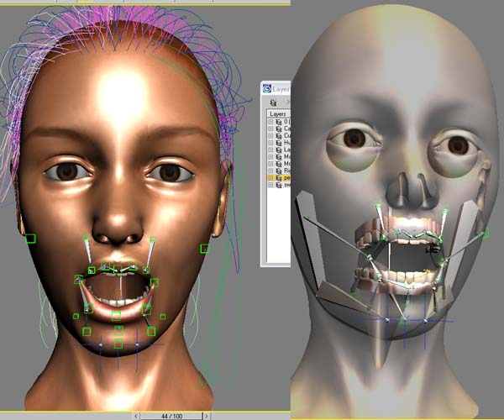Expand the '0' default layer
This screenshot has width=504, height=420.
pyautogui.click(x=270, y=122)
